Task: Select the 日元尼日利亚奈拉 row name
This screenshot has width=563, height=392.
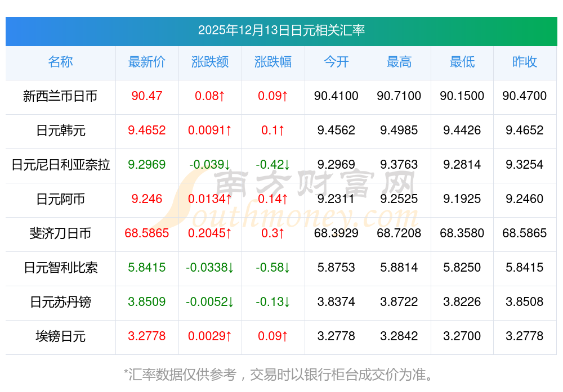Action: tap(60, 165)
